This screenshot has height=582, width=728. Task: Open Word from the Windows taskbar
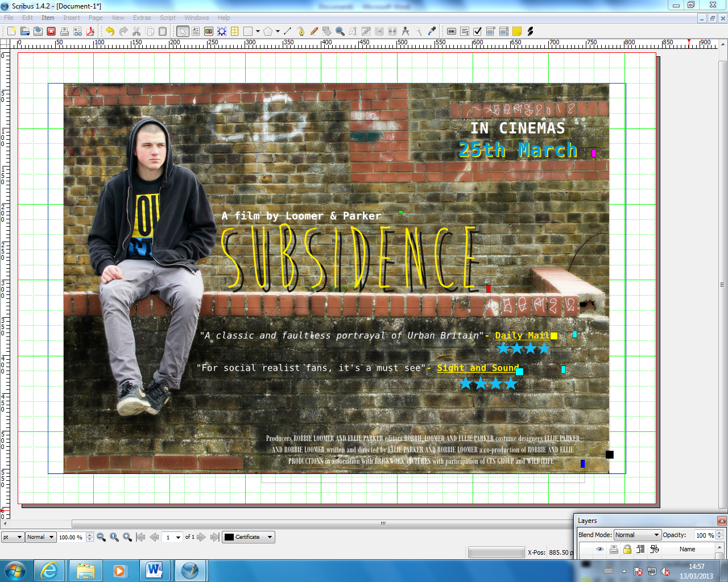click(x=154, y=570)
